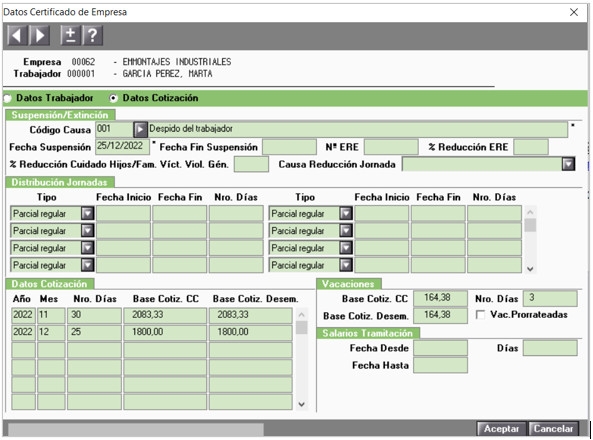Select Base Cotiz. Desem. cell 2083,33
Screen dimensions: 593x440
251,315
